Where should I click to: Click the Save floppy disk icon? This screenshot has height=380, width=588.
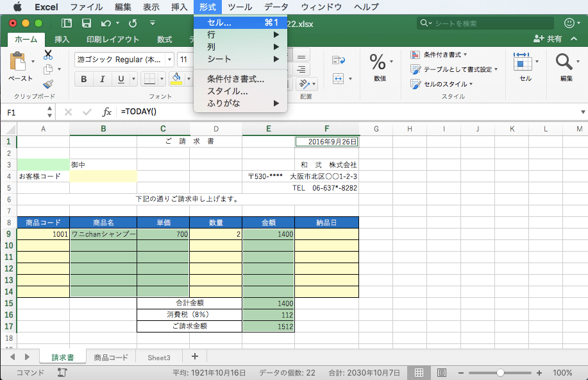[x=87, y=23]
